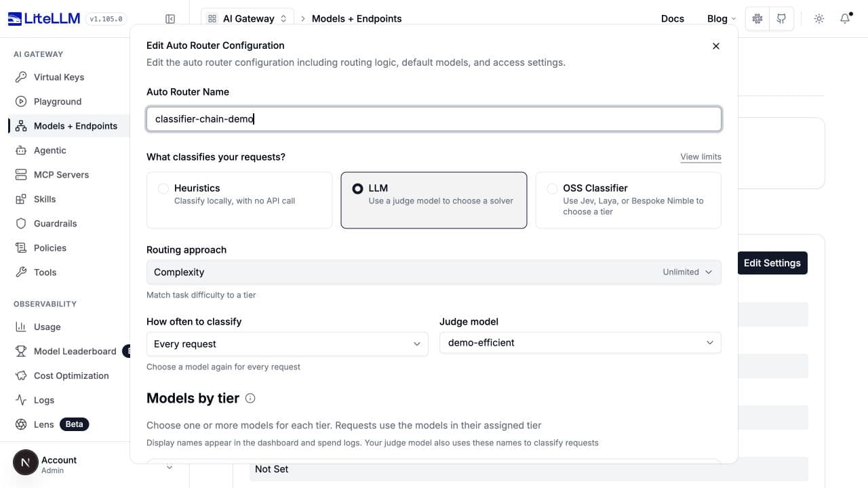Click the Slack icon in header
868x488 pixels.
757,19
